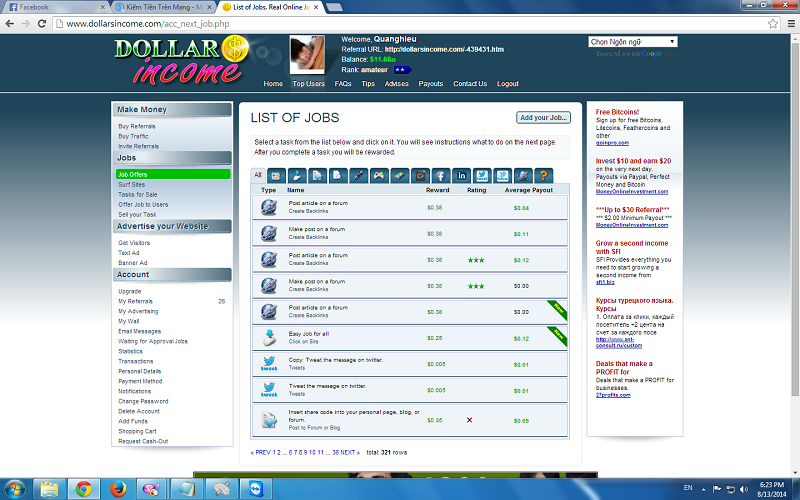Screen dimensions: 800x500
Task: Select the Twitter tweet category tab
Action: [x=482, y=176]
